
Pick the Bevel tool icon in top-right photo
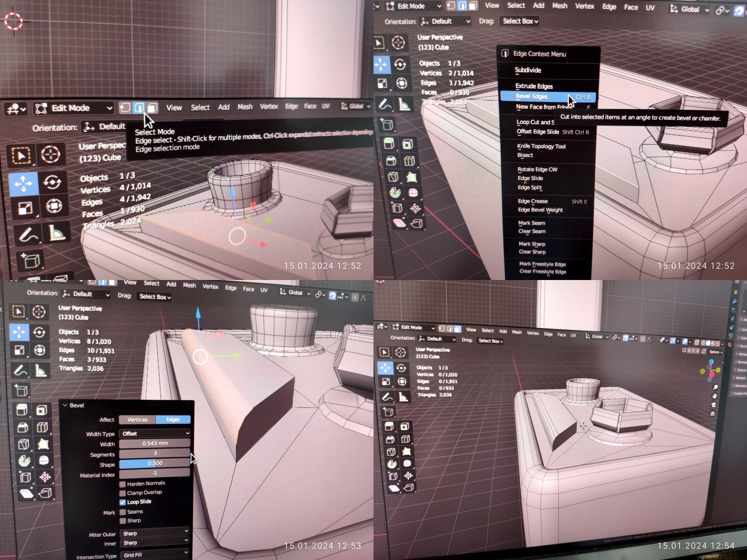click(x=391, y=161)
